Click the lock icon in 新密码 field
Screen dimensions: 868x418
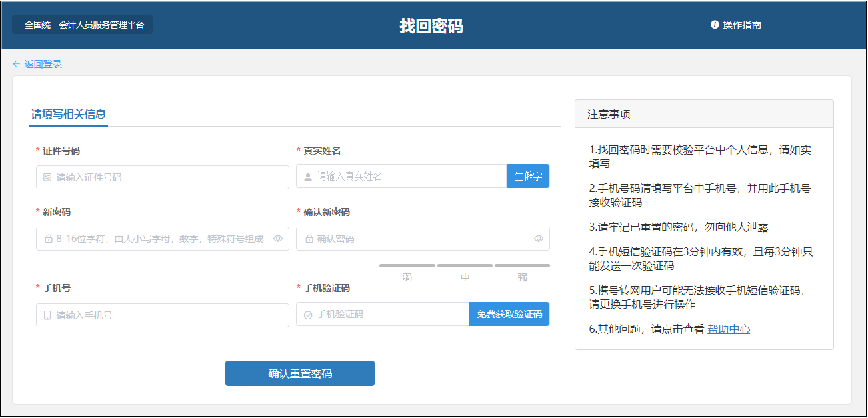click(48, 239)
